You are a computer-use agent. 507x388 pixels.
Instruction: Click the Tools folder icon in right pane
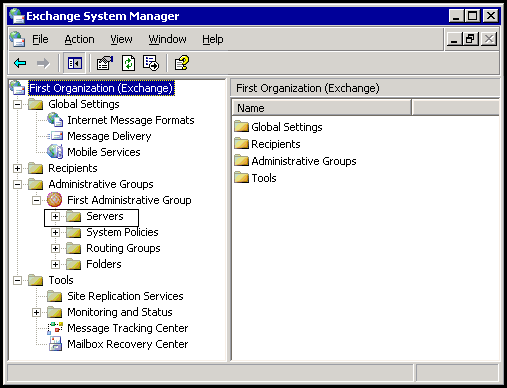[242, 178]
